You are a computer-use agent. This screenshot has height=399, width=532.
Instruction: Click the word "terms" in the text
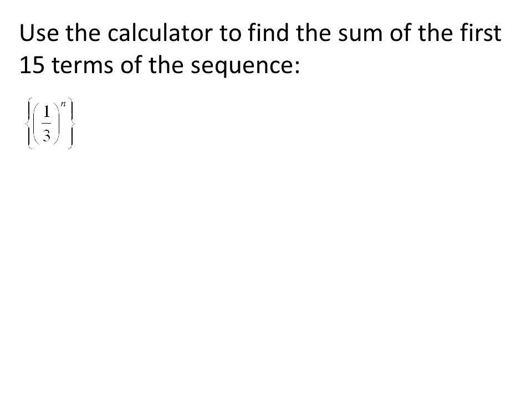[x=83, y=66]
